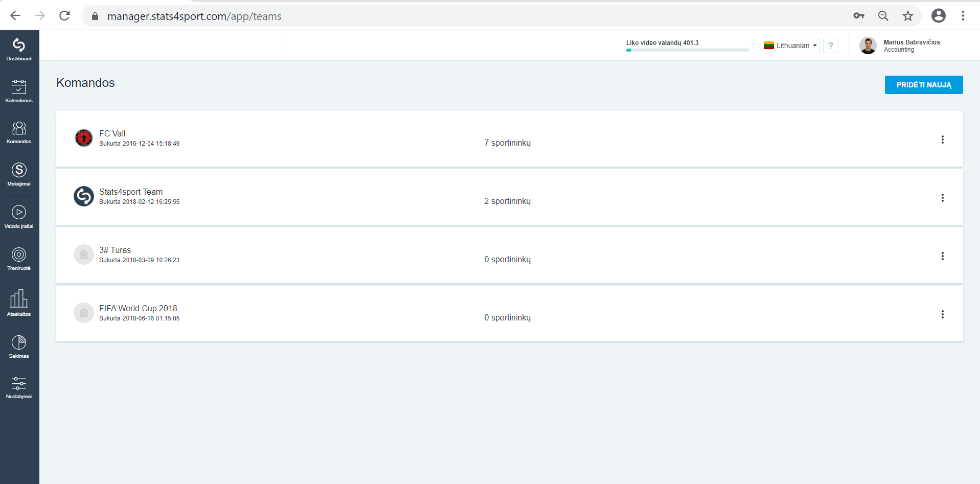Image resolution: width=980 pixels, height=484 pixels.
Task: Click Marius Babravičius user name
Action: pyautogui.click(x=911, y=42)
